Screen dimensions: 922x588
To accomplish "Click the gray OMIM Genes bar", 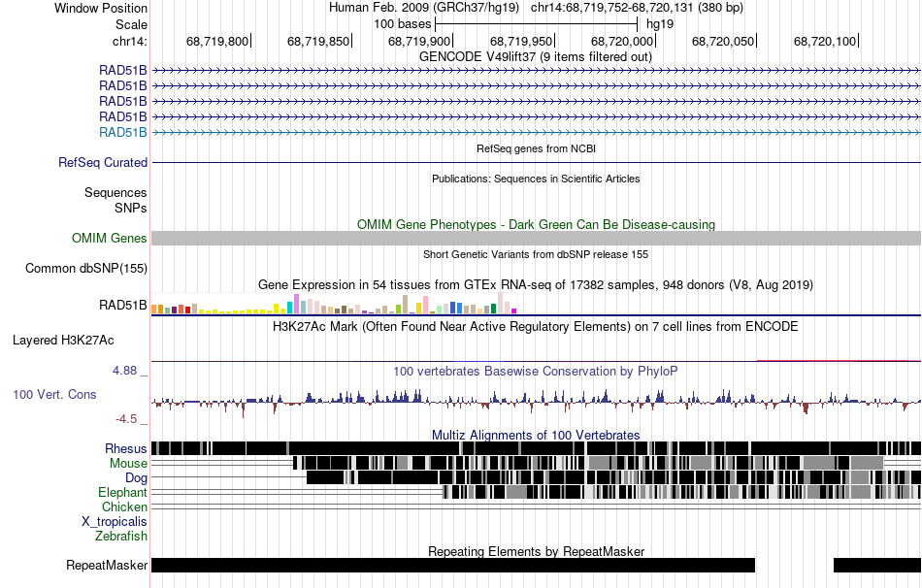I will pyautogui.click(x=536, y=238).
